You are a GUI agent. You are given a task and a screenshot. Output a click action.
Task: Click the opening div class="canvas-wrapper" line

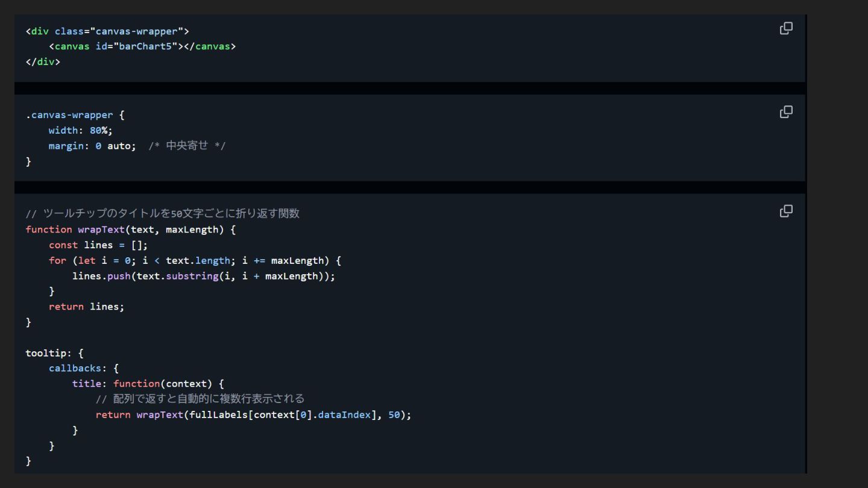(x=107, y=31)
